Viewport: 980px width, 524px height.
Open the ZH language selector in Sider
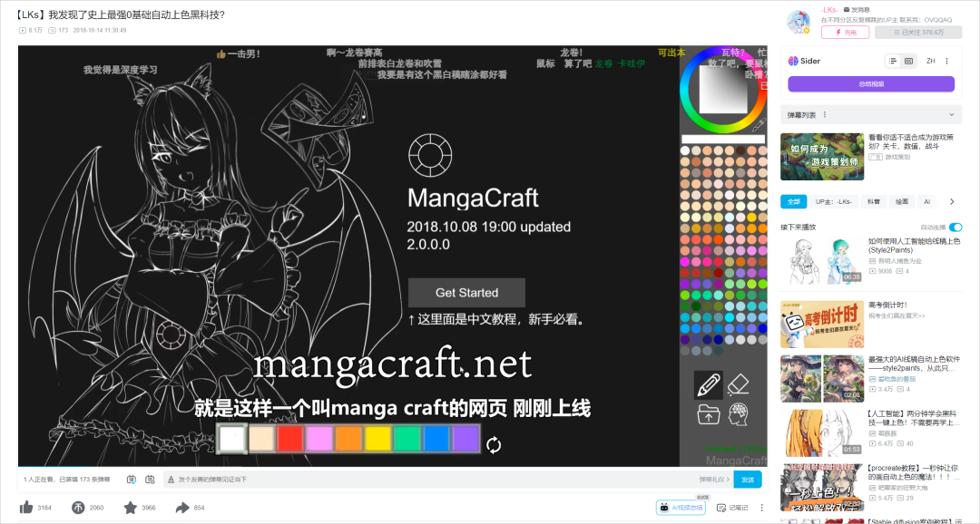(931, 62)
